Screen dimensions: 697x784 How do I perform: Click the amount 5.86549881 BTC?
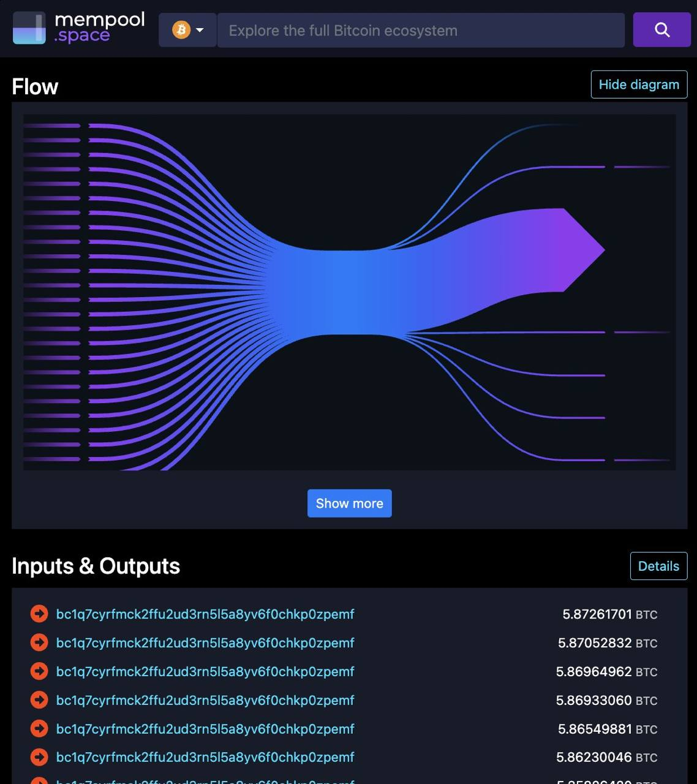[607, 729]
